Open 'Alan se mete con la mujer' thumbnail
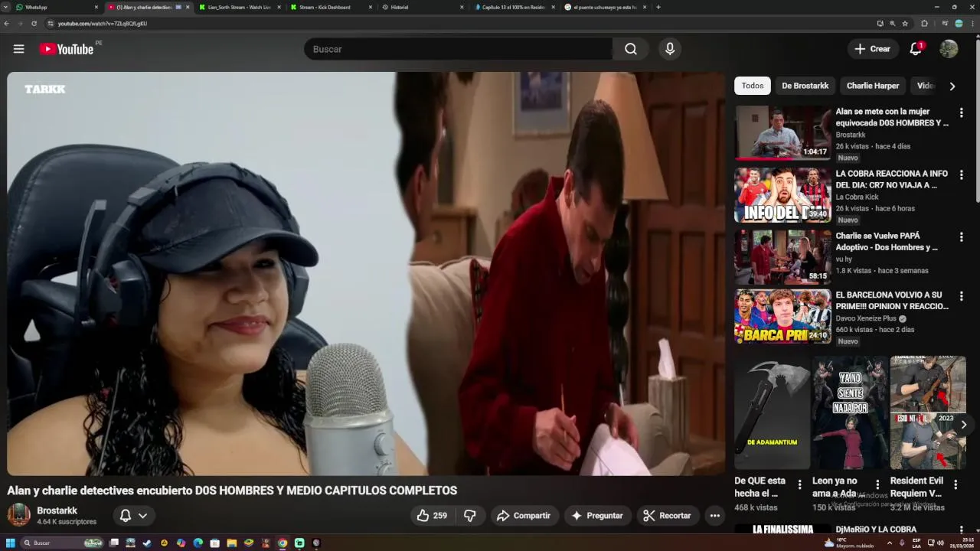The image size is (980, 551). (782, 132)
